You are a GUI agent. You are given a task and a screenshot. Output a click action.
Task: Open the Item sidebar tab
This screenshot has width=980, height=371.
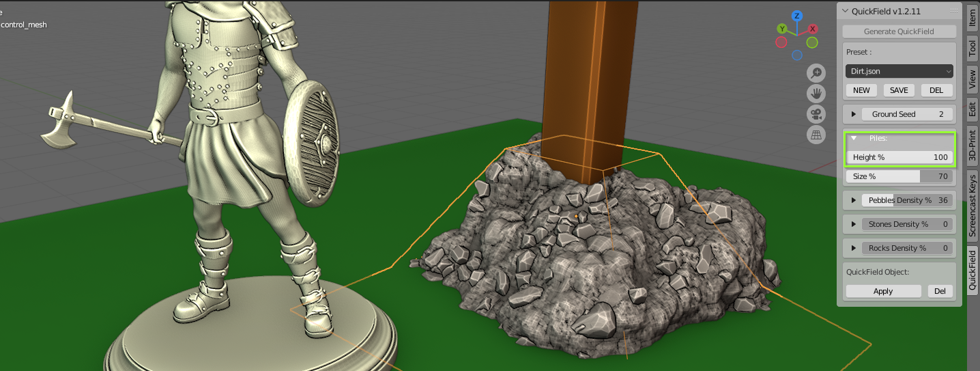pos(972,18)
